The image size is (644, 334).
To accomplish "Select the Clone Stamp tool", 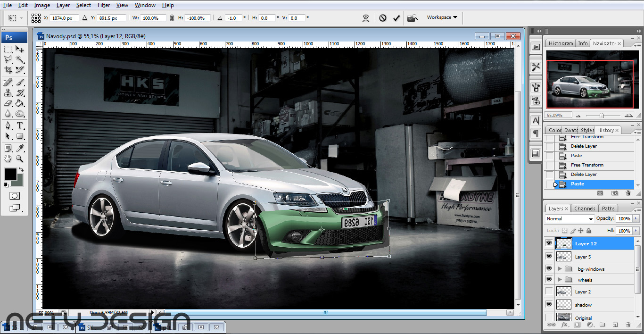I will (x=8, y=93).
